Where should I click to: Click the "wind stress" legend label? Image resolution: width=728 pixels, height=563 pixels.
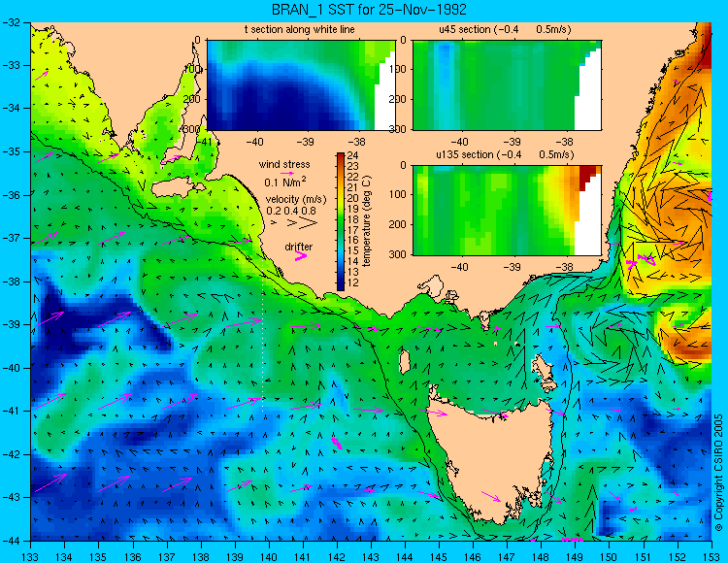pos(284,164)
